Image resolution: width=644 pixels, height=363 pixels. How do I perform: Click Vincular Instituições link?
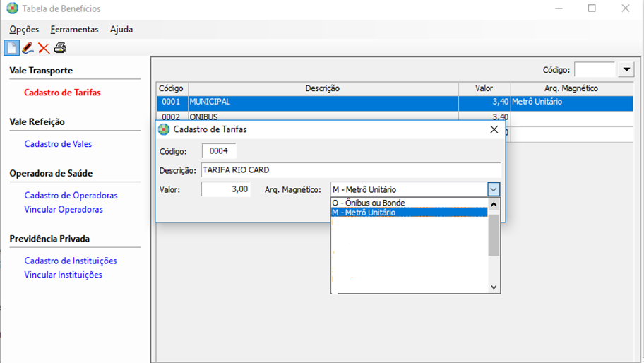tap(63, 275)
